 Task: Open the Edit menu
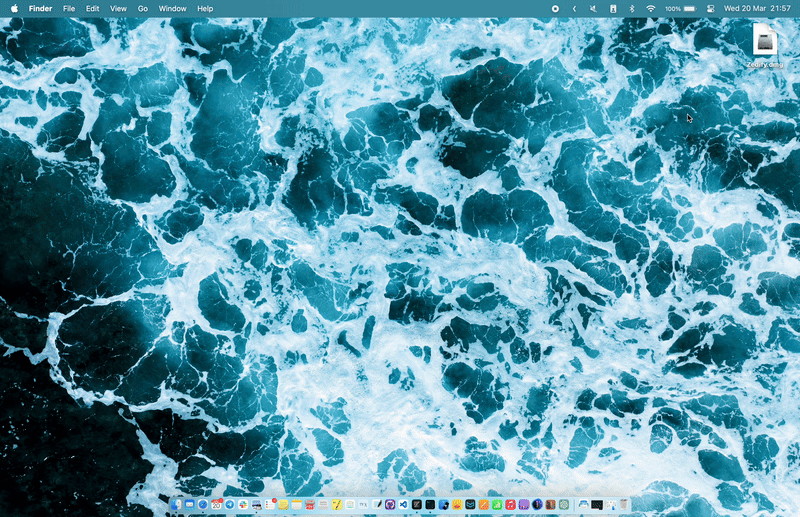tap(92, 9)
